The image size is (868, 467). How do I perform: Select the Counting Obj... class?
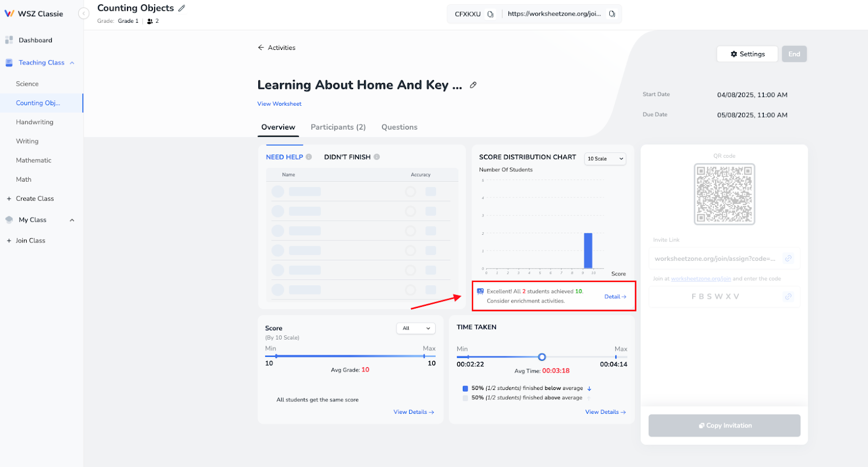41,103
